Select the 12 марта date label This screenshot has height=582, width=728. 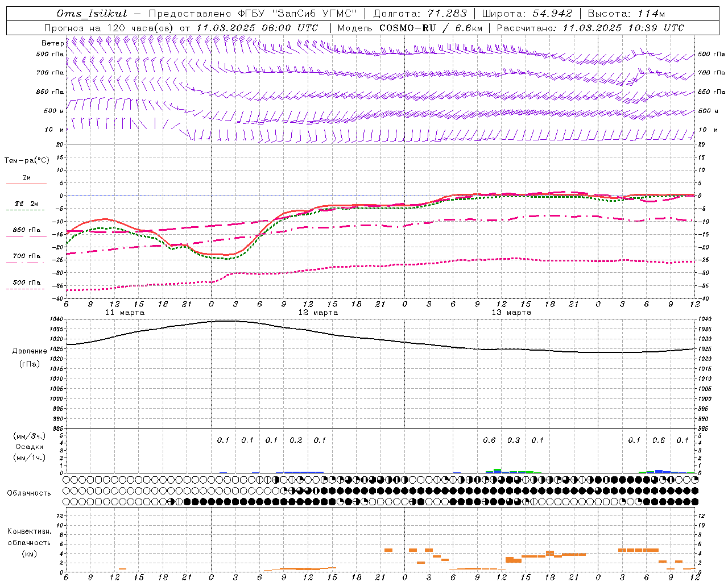[318, 313]
